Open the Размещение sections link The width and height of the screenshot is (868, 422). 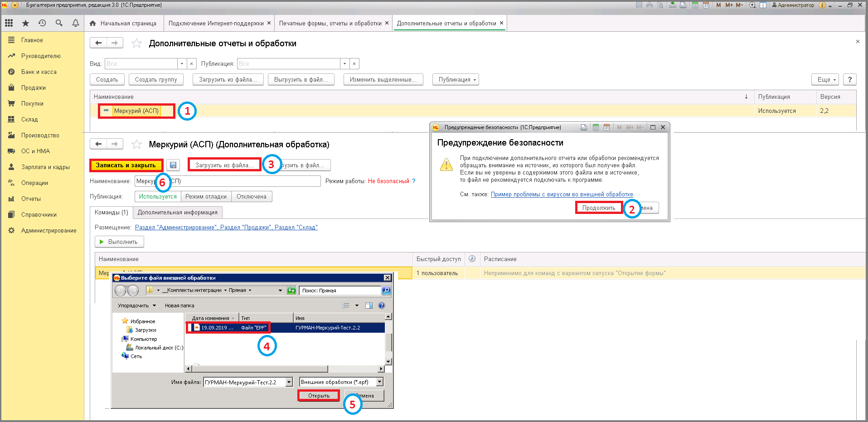226,227
